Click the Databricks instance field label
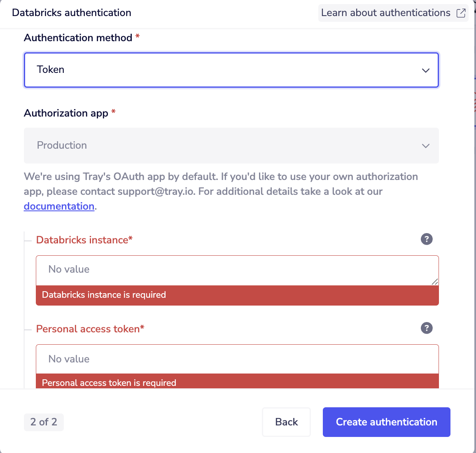Image resolution: width=476 pixels, height=453 pixels. [84, 240]
